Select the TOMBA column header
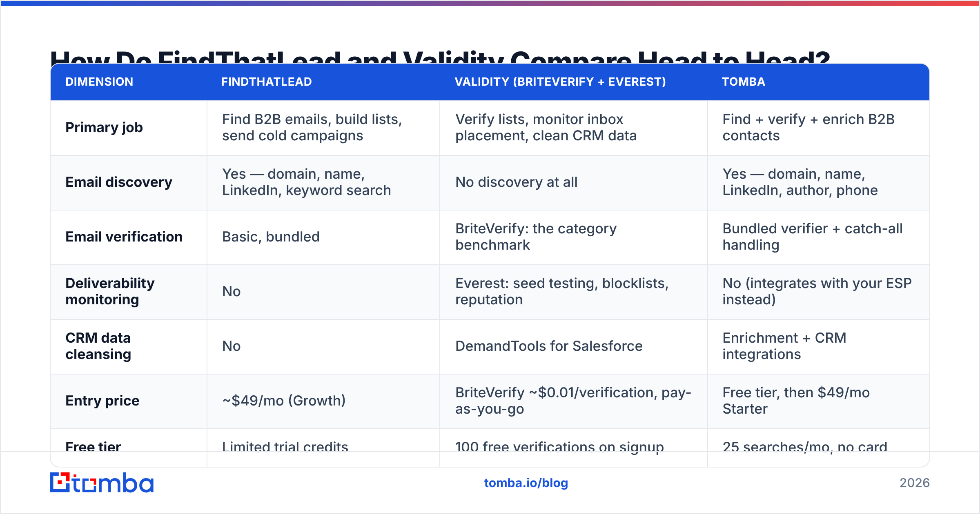The width and height of the screenshot is (980, 514). tap(743, 82)
